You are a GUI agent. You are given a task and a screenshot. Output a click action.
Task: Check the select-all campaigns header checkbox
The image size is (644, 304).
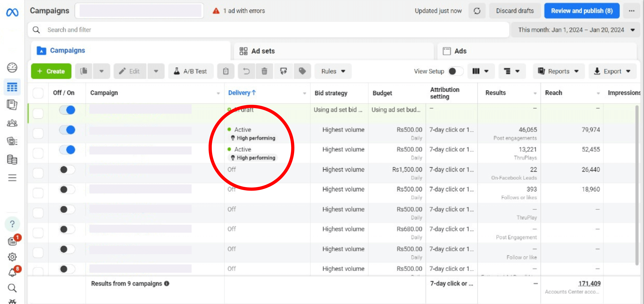point(38,93)
